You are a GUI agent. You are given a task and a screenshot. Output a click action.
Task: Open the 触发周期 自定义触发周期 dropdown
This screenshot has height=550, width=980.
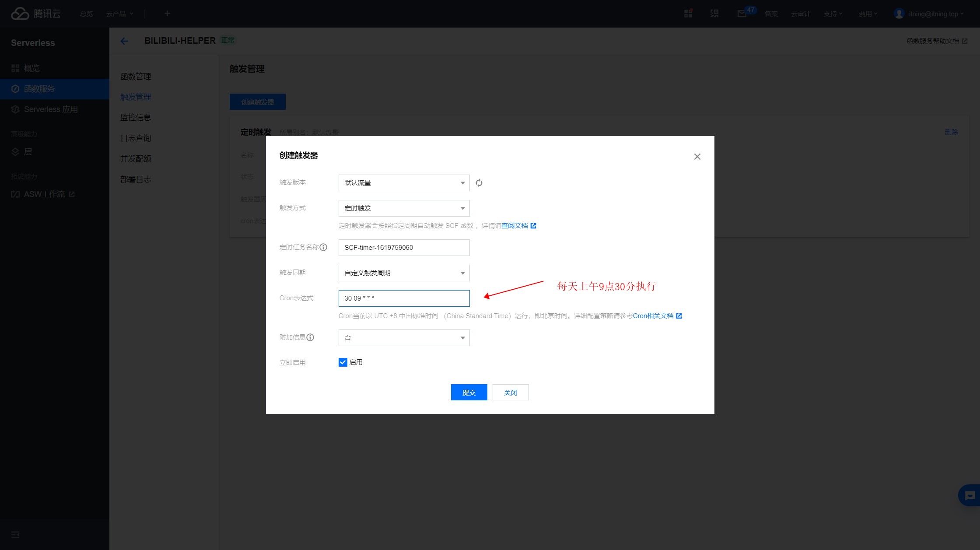click(404, 273)
